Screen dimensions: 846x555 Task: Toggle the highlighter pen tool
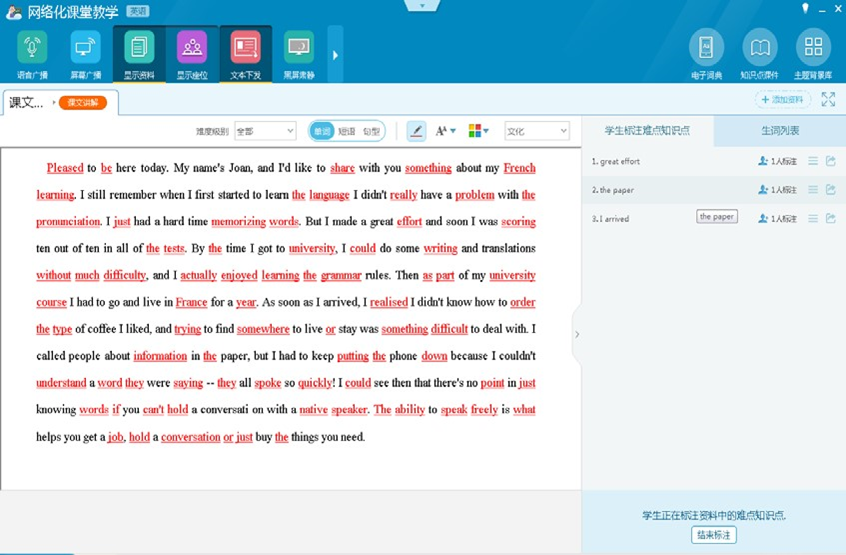click(x=416, y=131)
